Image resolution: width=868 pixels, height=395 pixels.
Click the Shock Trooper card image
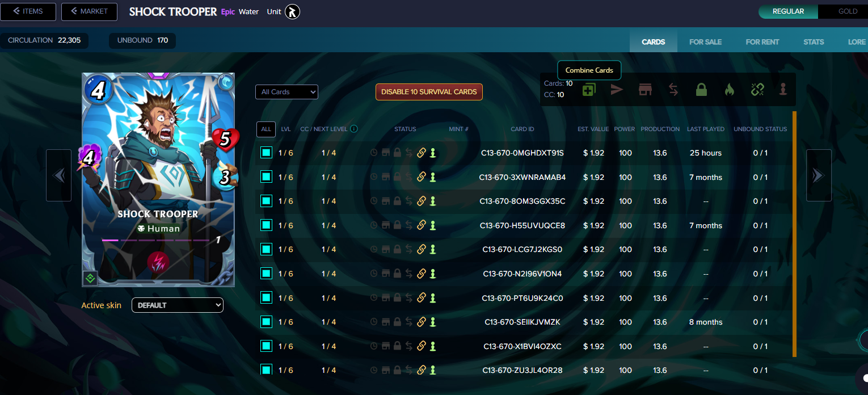pyautogui.click(x=158, y=179)
